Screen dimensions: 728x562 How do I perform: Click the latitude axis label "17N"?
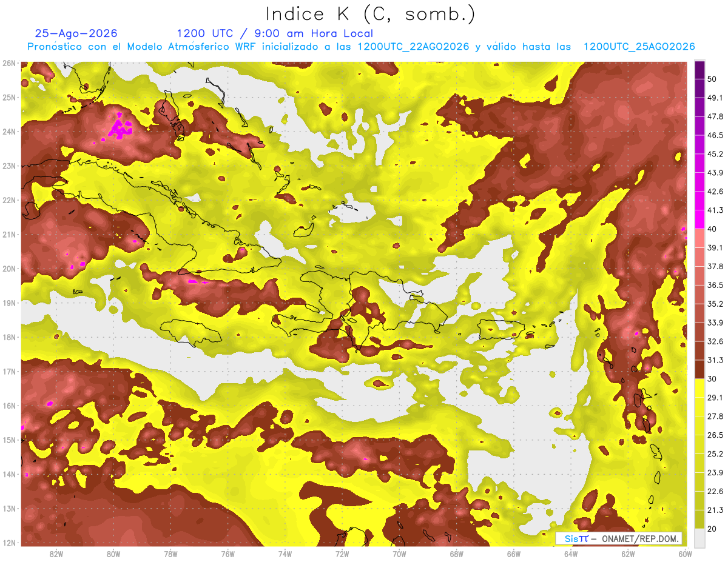pyautogui.click(x=9, y=371)
